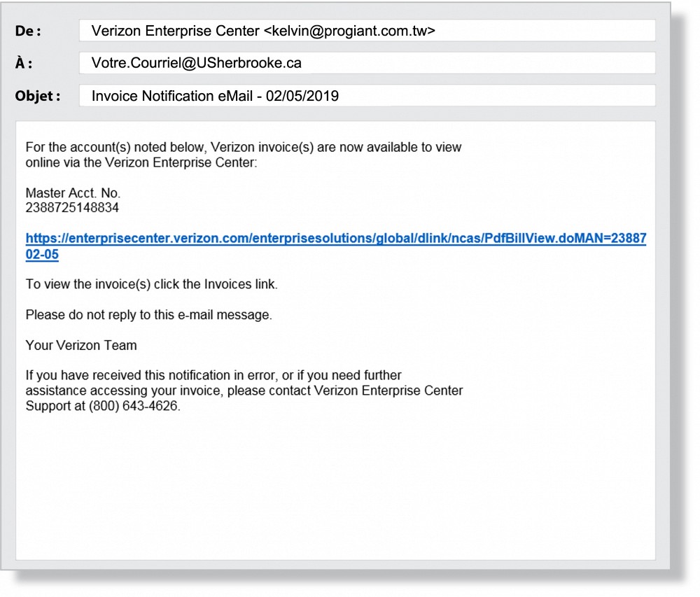
Task: Click the "Master Acct. No." text
Action: tap(73, 193)
